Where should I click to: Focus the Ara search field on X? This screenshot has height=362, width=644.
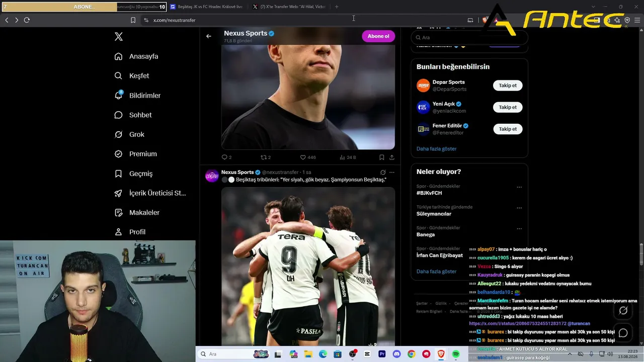click(469, 37)
